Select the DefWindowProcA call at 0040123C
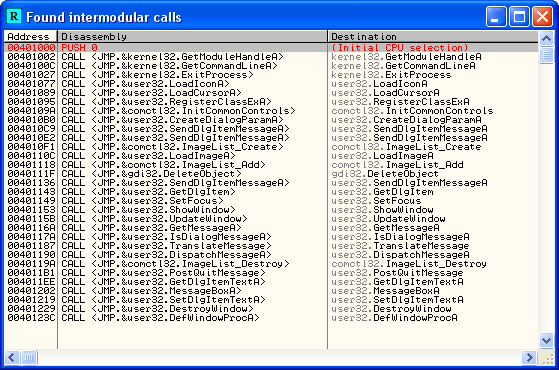The image size is (559, 370). 271,318
